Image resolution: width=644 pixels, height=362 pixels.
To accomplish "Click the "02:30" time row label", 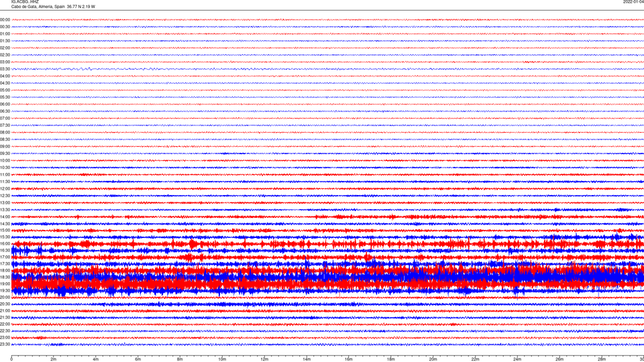I will pos(5,55).
